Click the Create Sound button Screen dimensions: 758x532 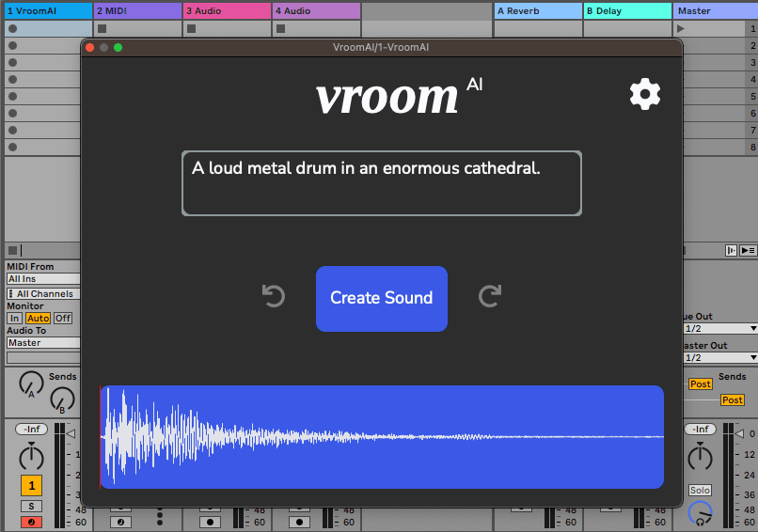coord(382,299)
